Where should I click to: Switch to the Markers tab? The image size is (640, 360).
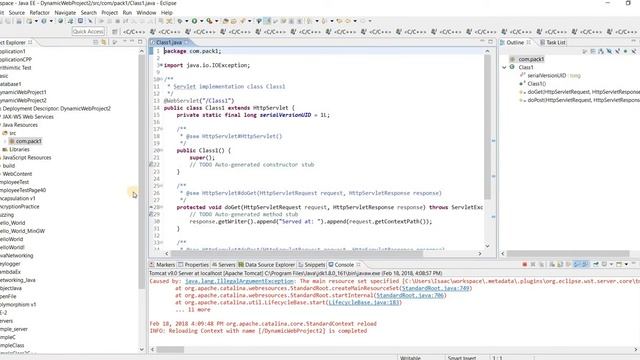point(162,264)
